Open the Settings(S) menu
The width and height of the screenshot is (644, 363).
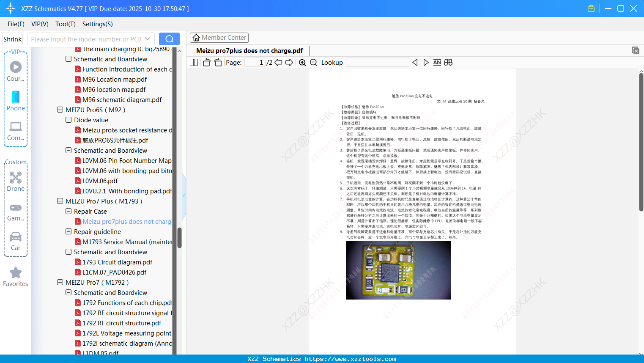tap(98, 24)
